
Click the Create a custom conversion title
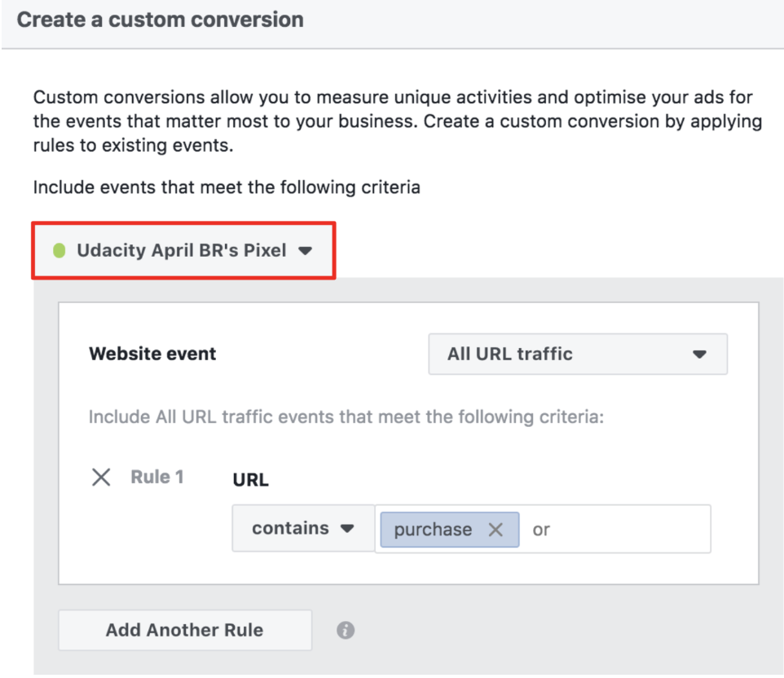click(160, 20)
